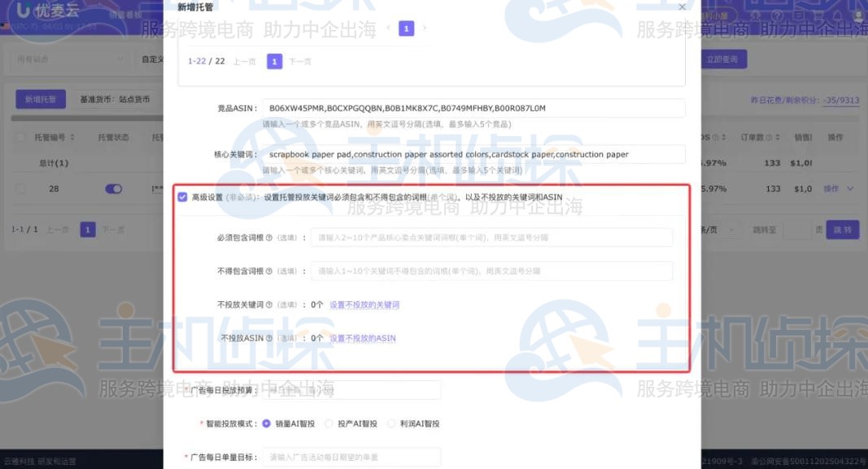Click the user avatar icon
Image resolution: width=868 pixels, height=469 pixels.
[858, 15]
